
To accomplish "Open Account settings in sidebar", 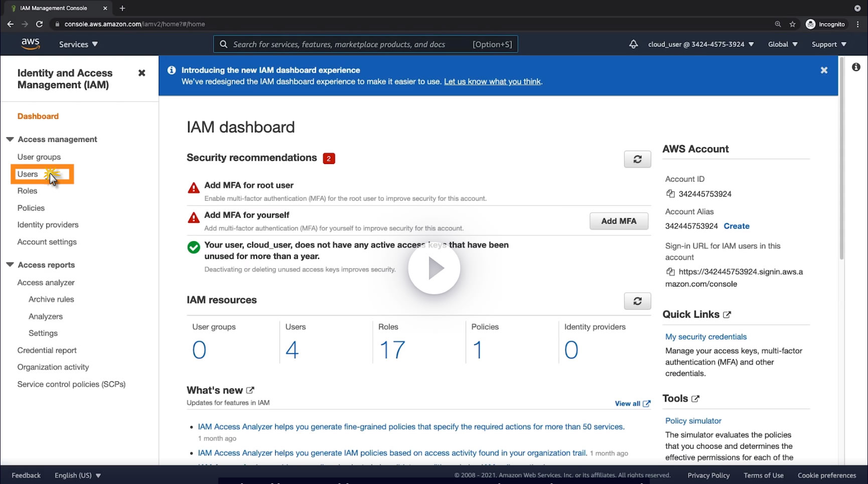I will [x=47, y=241].
